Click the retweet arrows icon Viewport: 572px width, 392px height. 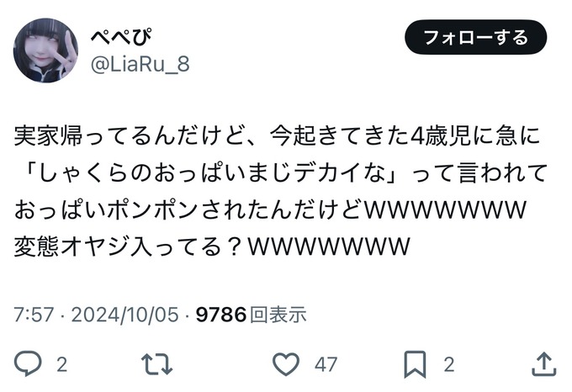click(x=156, y=363)
